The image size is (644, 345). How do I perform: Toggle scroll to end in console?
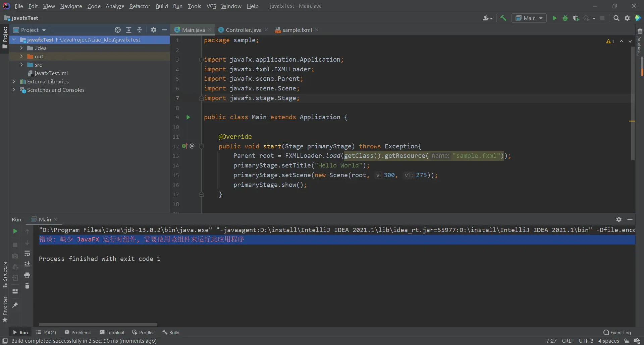pyautogui.click(x=27, y=264)
